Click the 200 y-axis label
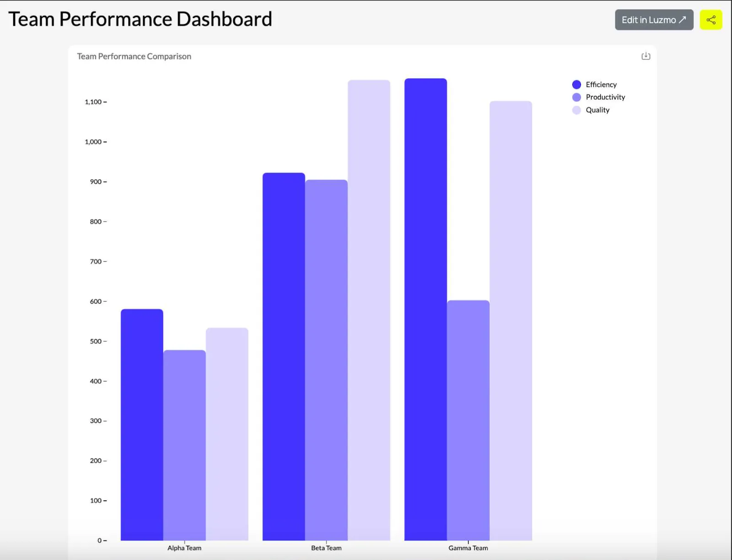The width and height of the screenshot is (732, 560). pyautogui.click(x=96, y=461)
